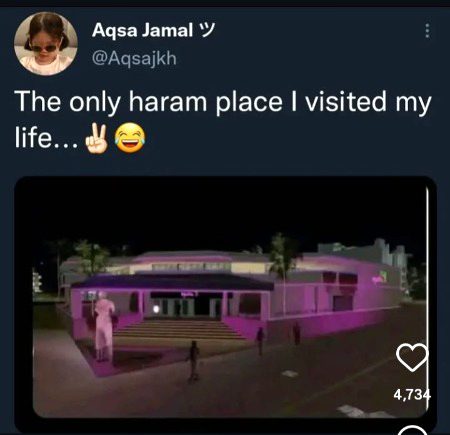450x435 pixels.
Task: Open Aqsa Jamal's profile picture
Action: pyautogui.click(x=46, y=44)
